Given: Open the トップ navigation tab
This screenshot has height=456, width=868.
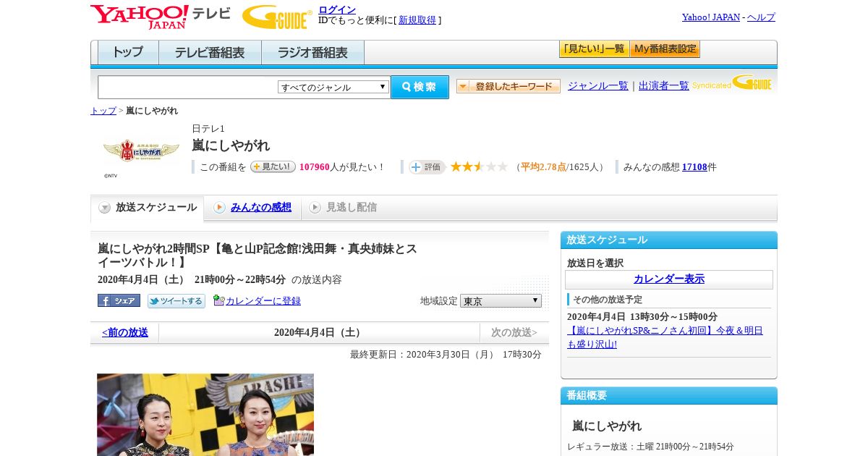Looking at the screenshot, I should [128, 53].
